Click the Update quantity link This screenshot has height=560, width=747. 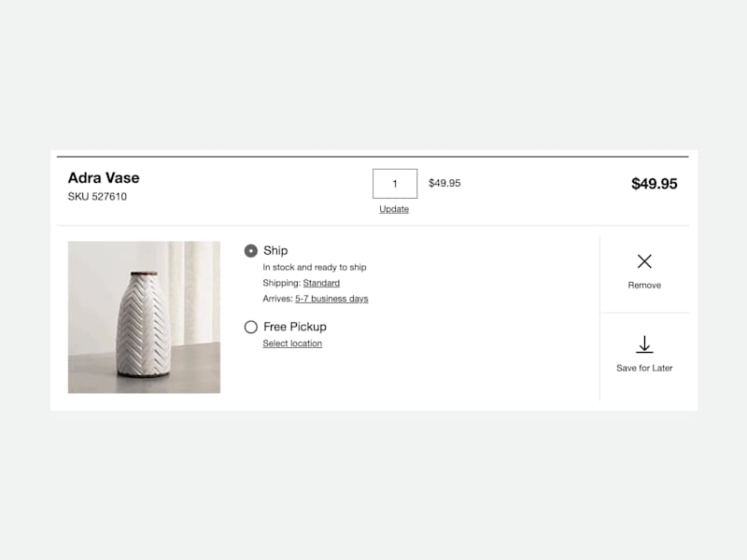pos(393,208)
